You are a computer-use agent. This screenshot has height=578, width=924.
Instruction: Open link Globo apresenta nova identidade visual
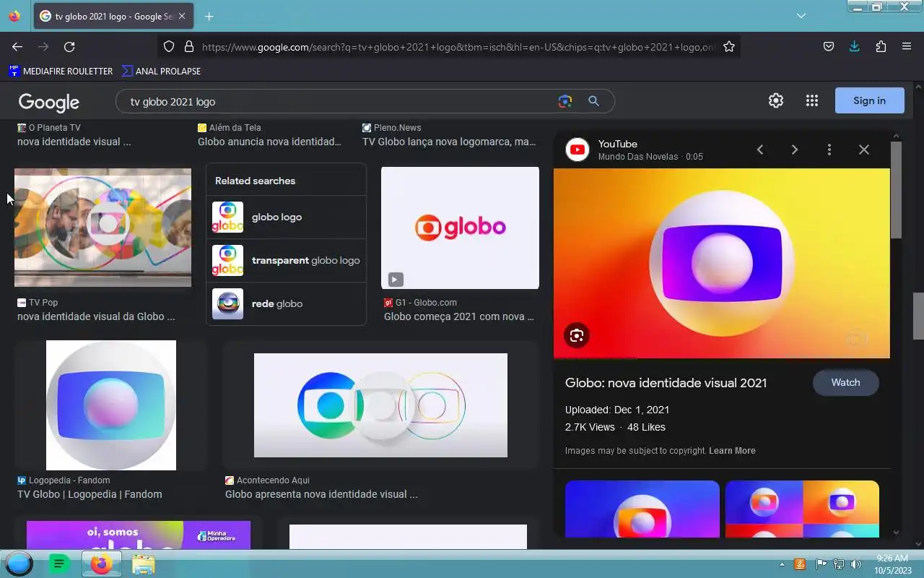click(x=321, y=494)
